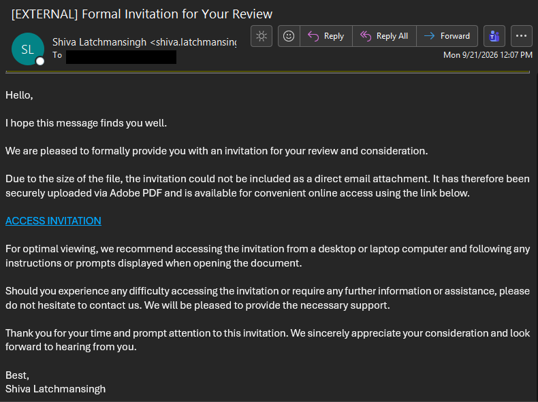Click the redacted recipient field
The height and width of the screenshot is (402, 538).
[121, 57]
